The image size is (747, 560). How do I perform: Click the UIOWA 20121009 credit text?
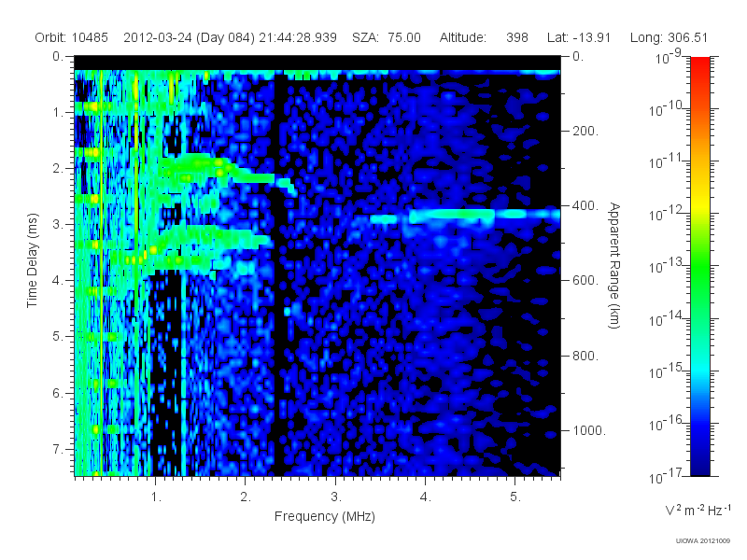703,540
